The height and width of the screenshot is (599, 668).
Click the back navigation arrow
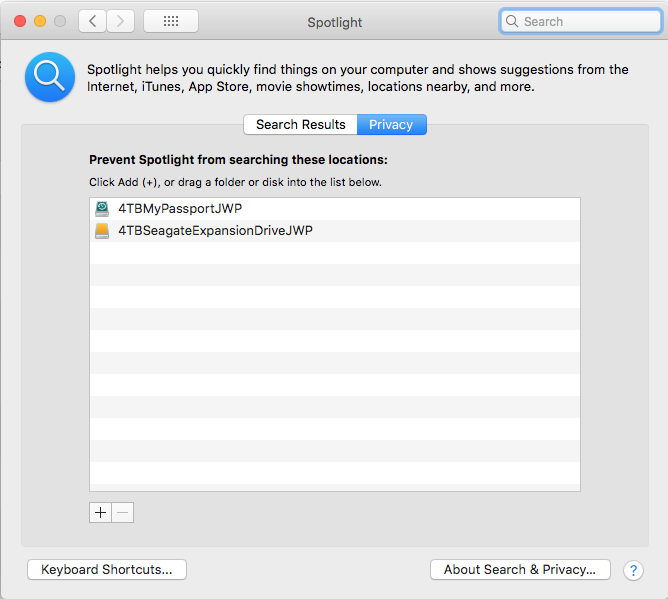pos(92,21)
